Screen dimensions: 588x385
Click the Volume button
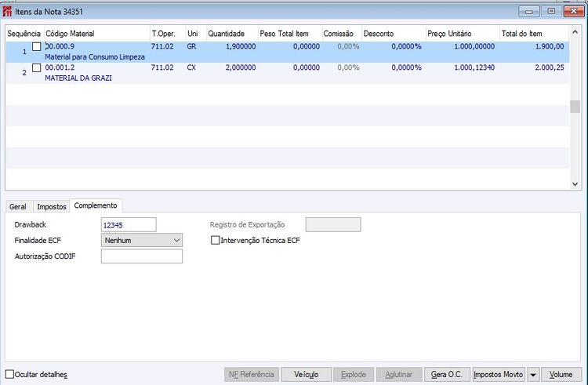click(561, 374)
